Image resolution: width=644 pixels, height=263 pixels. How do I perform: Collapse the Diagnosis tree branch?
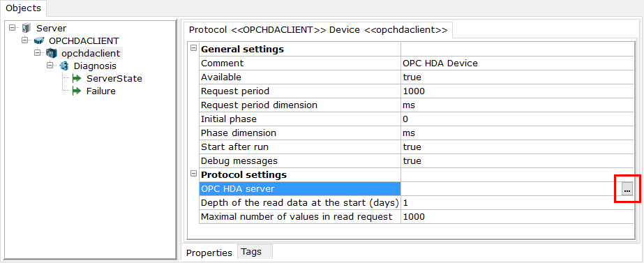(50, 66)
